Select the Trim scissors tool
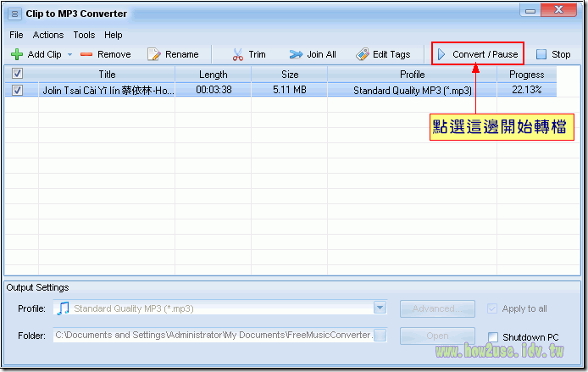 point(237,54)
